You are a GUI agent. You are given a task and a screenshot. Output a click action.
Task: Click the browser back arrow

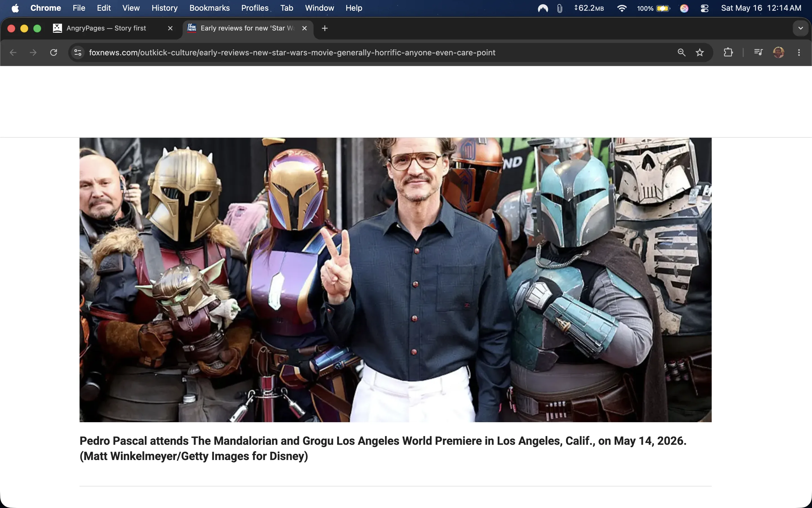coord(13,52)
